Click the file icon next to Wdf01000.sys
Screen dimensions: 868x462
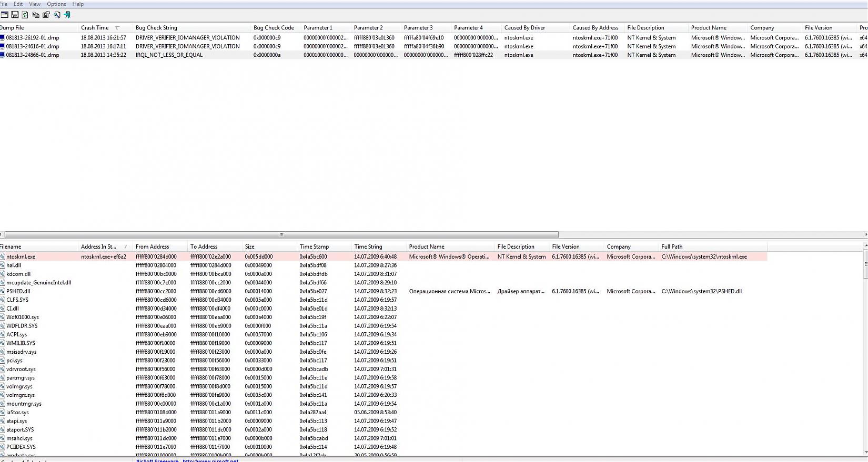(2, 317)
